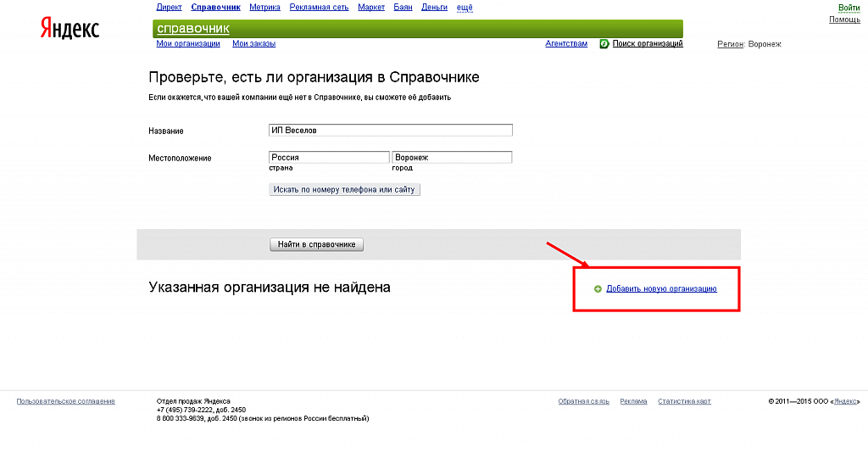This screenshot has height=475, width=868.
Task: Open Мои заказы tab
Action: click(x=254, y=44)
